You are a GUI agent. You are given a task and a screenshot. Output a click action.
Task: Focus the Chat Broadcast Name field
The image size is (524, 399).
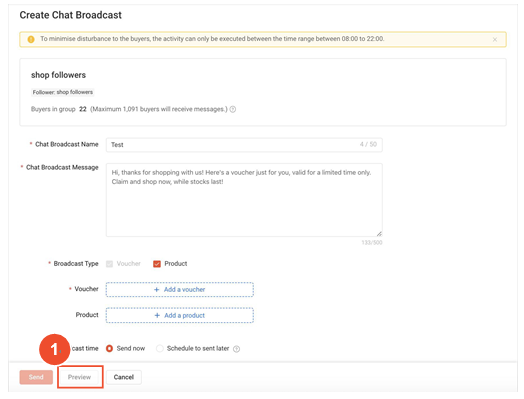pyautogui.click(x=244, y=145)
